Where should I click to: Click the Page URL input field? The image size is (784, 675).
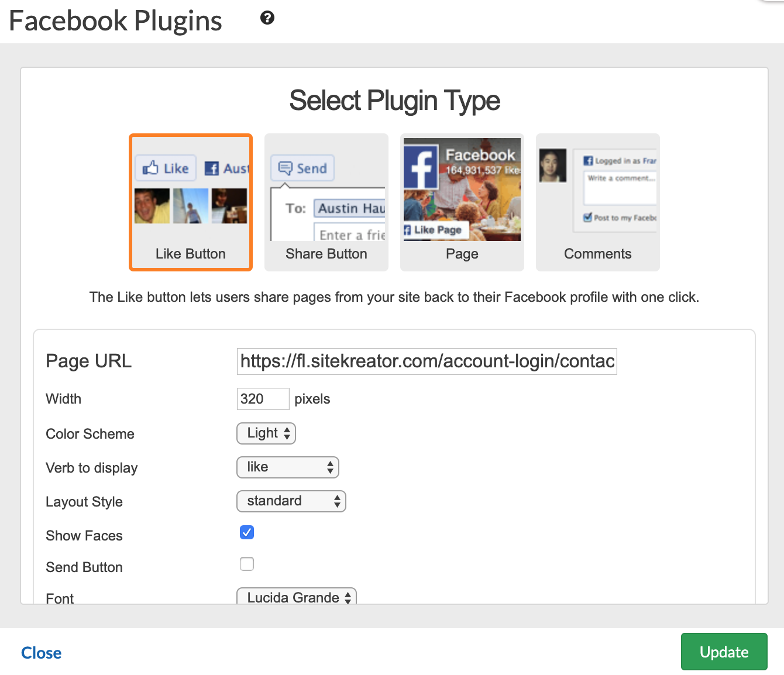[427, 361]
